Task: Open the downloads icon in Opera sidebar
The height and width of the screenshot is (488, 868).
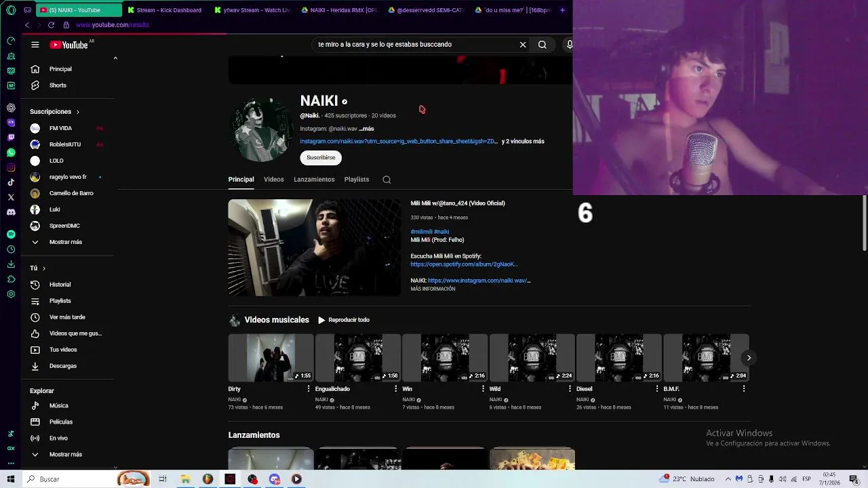Action: click(11, 264)
